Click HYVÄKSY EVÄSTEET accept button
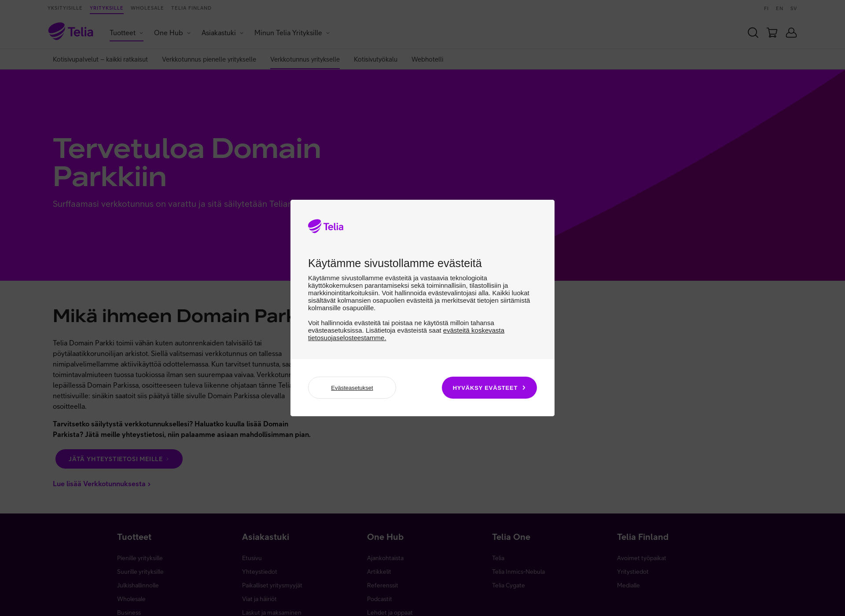The image size is (845, 616). click(x=489, y=387)
